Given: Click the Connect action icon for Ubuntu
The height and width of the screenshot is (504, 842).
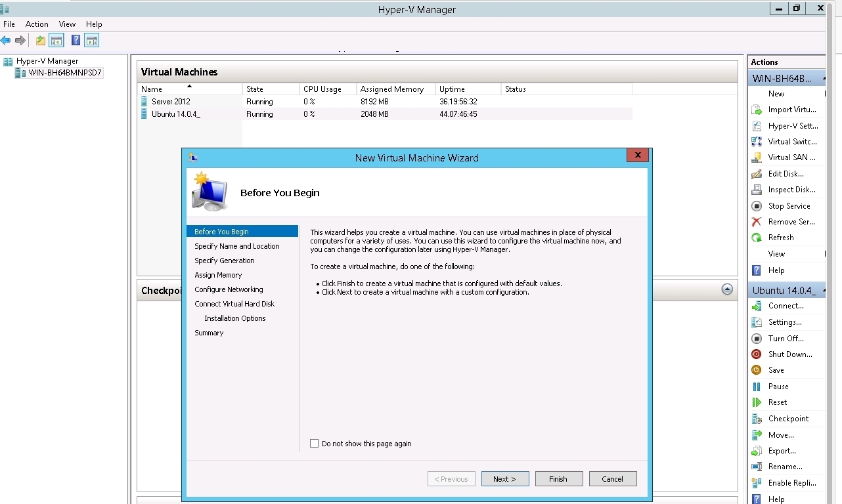Looking at the screenshot, I should (x=757, y=306).
